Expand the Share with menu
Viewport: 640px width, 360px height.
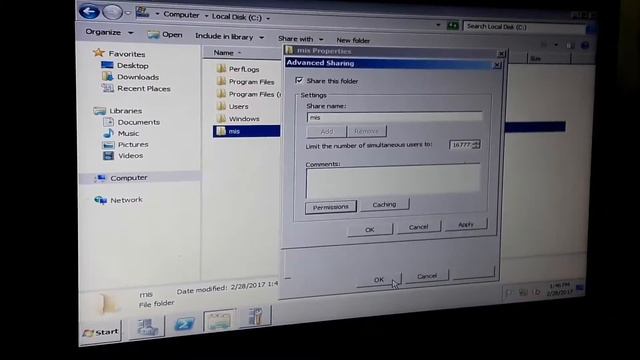click(300, 39)
